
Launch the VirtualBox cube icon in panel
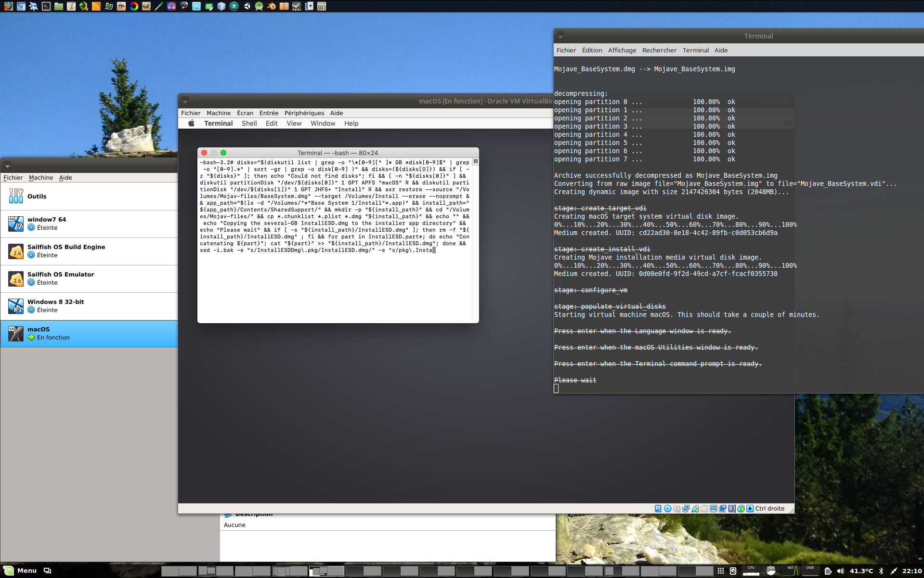[x=221, y=6]
